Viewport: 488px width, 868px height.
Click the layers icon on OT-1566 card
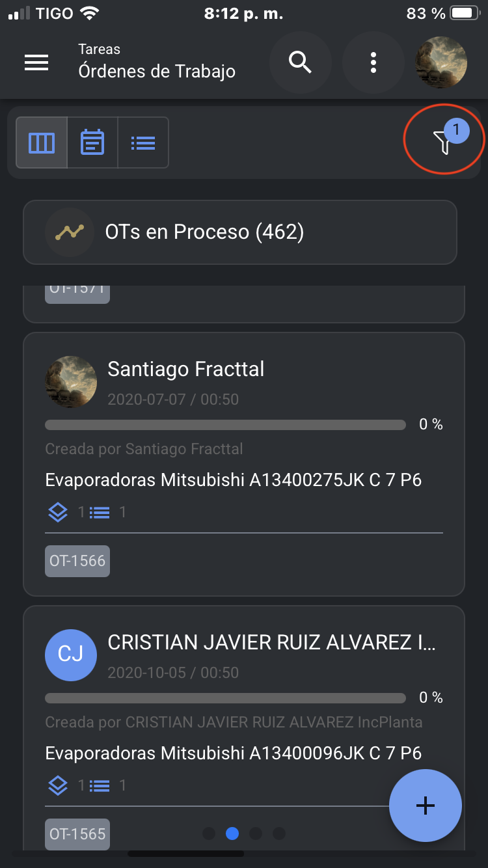[58, 513]
